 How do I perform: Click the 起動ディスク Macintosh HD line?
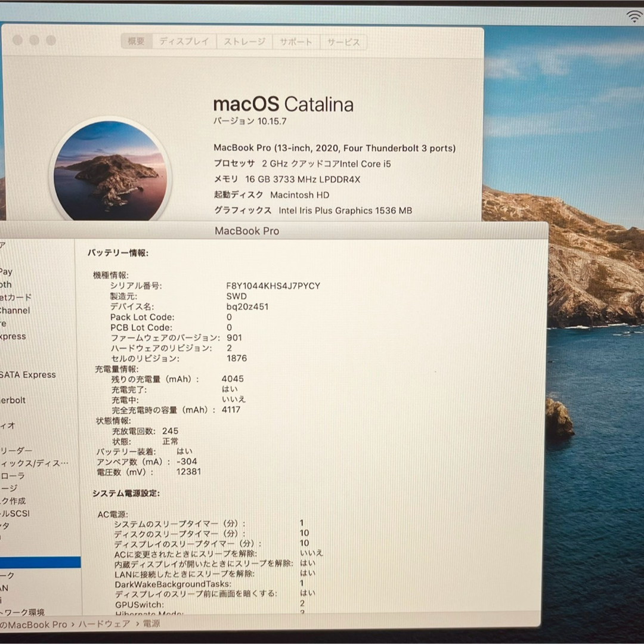(x=271, y=194)
